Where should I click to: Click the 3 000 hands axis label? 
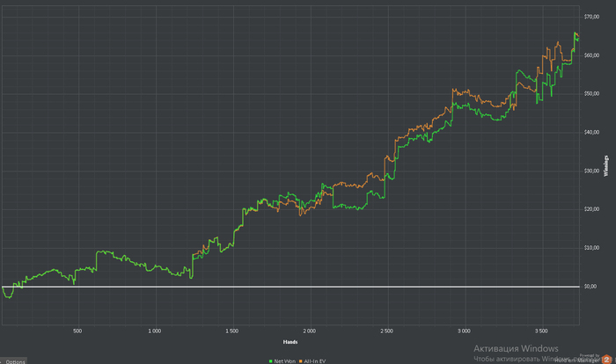(464, 331)
